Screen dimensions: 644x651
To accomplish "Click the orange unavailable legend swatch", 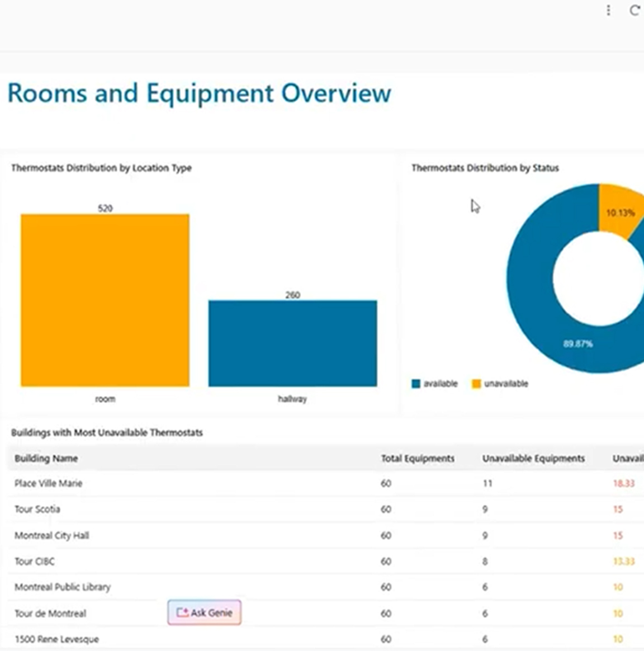I will coord(476,384).
